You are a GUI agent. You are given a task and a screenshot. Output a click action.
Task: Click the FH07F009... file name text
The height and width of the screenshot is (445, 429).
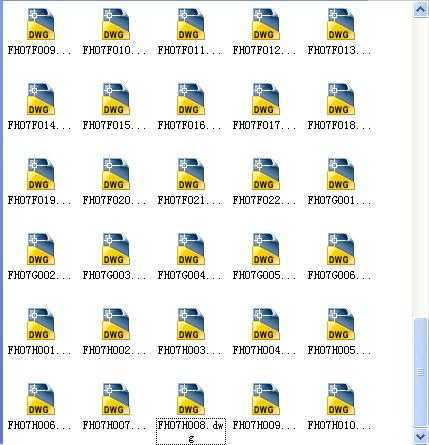39,50
